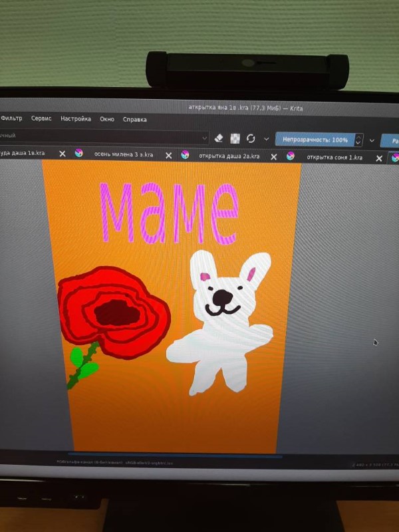This screenshot has height=532, width=399.
Task: Click the cut-off size slider after opacity
Action: 390,141
